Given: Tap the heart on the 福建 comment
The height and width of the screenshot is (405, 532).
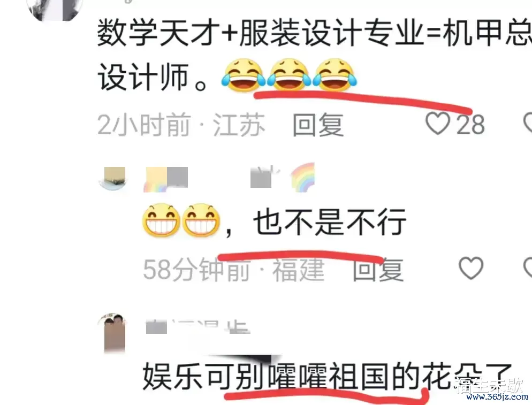Looking at the screenshot, I should (471, 268).
